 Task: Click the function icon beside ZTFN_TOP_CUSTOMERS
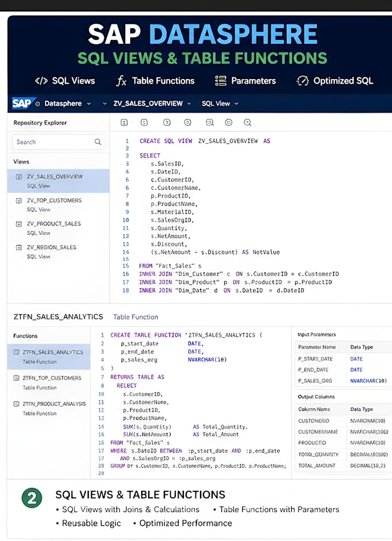pyautogui.click(x=16, y=378)
